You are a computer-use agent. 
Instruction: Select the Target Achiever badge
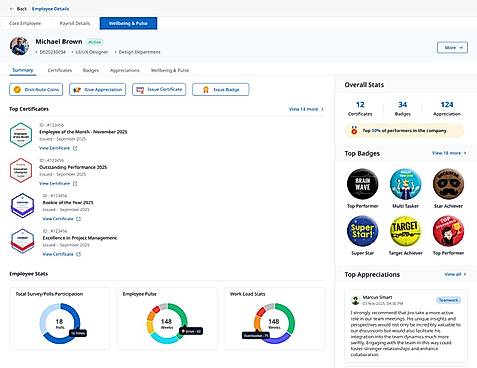click(405, 231)
